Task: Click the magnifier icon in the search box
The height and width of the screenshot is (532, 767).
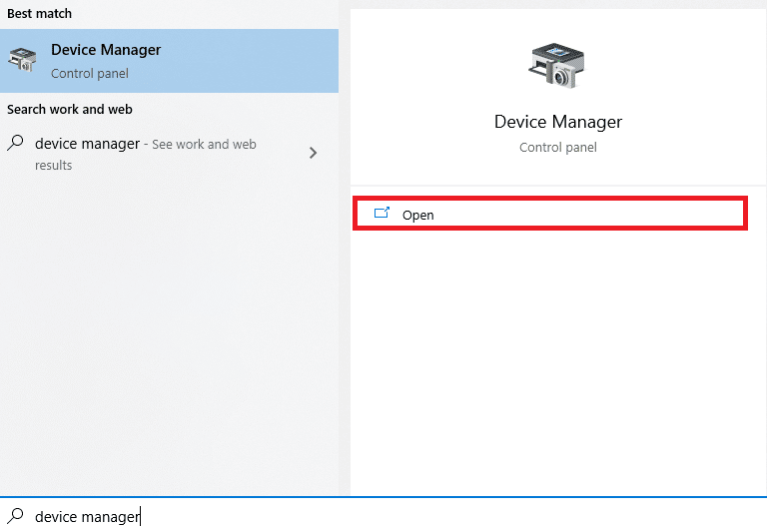Action: pyautogui.click(x=15, y=516)
